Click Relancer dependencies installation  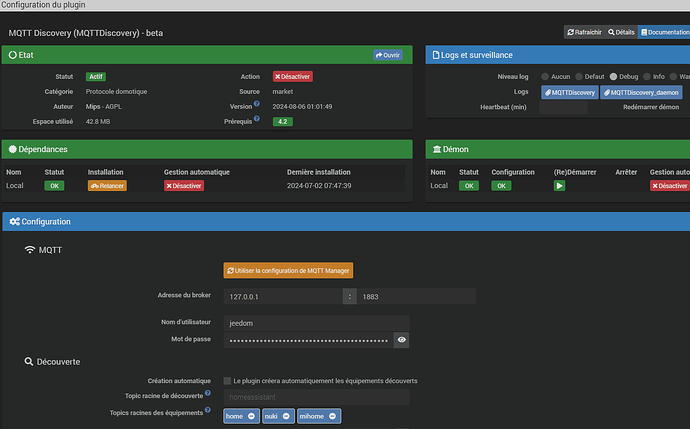tap(107, 186)
